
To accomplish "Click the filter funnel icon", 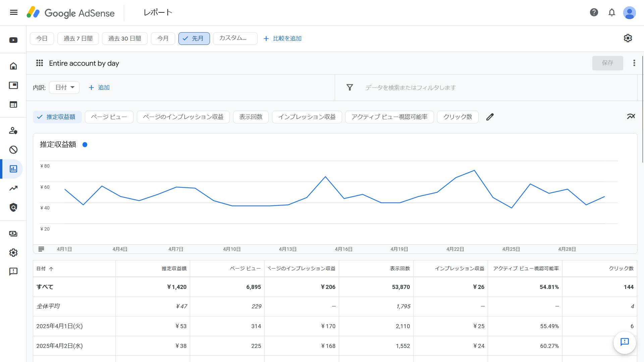I will tap(350, 87).
